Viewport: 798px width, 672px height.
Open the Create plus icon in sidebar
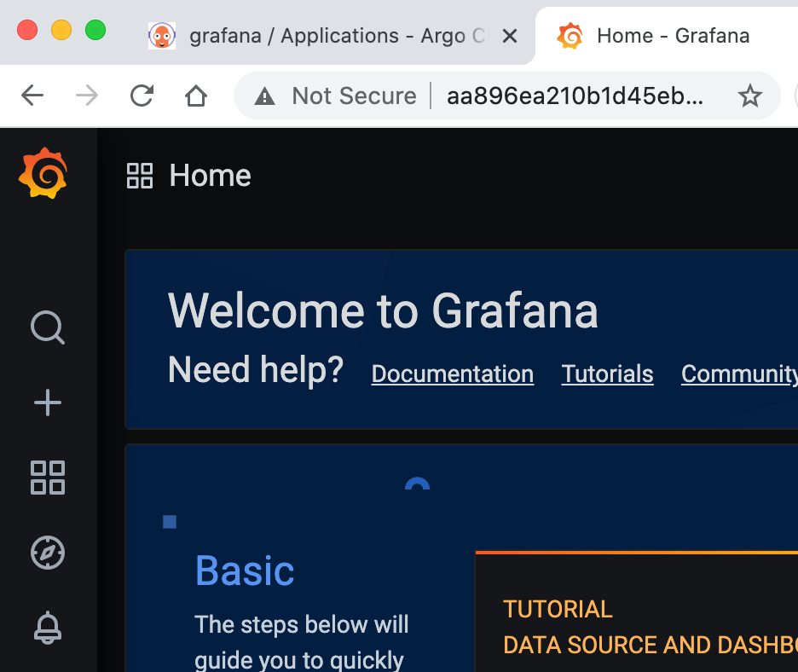[x=48, y=403]
